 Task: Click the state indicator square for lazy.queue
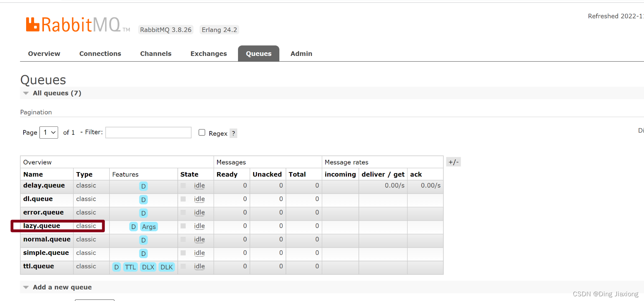(x=183, y=226)
